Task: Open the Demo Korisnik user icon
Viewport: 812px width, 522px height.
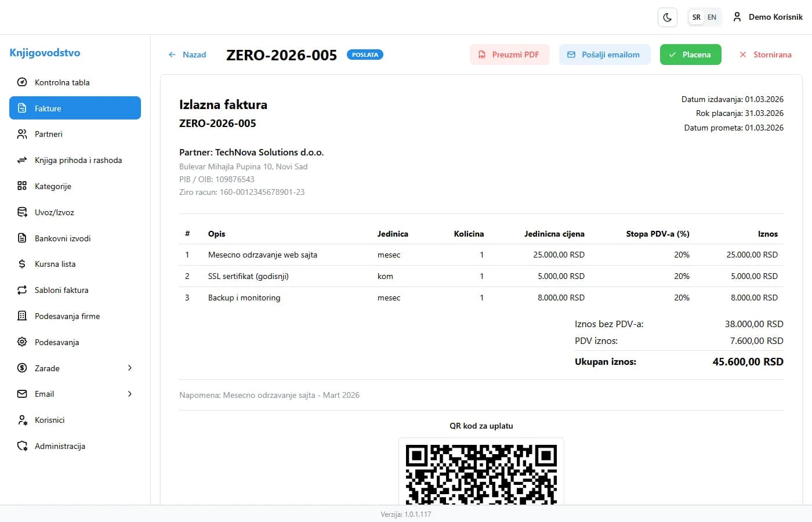Action: tap(737, 17)
